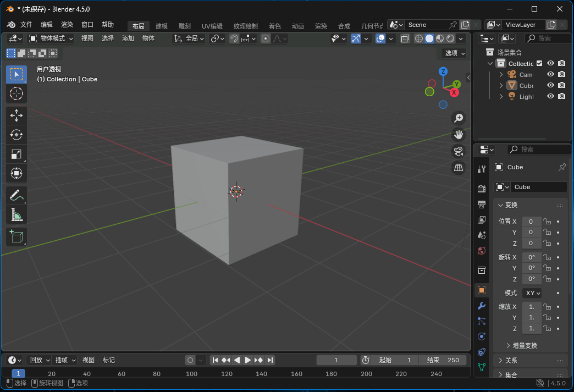Select the Add Cube tool
574x392 pixels.
coord(16,237)
